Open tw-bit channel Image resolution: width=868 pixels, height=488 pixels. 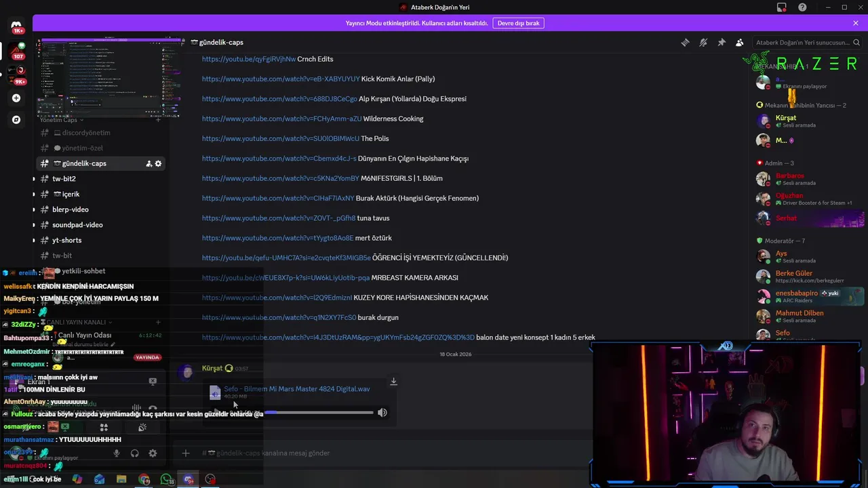100,256
